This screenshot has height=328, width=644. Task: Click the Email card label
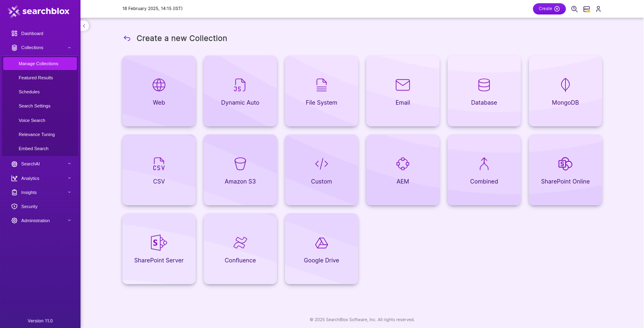[403, 103]
